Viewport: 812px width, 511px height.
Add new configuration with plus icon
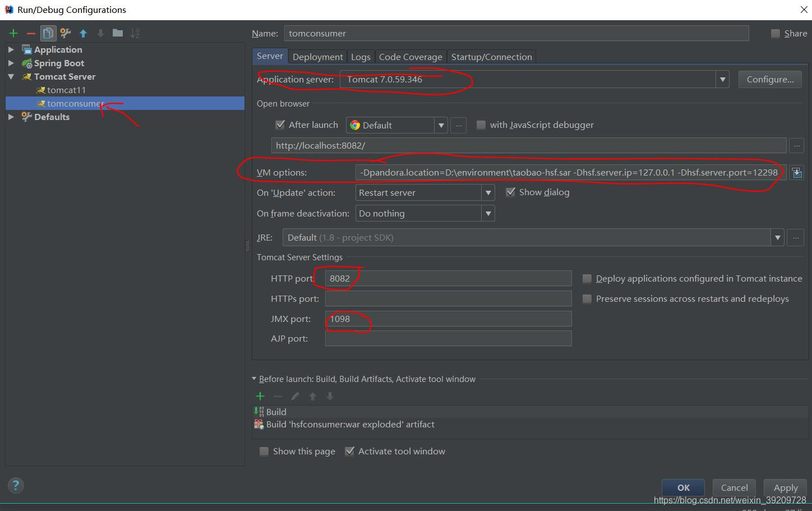13,34
